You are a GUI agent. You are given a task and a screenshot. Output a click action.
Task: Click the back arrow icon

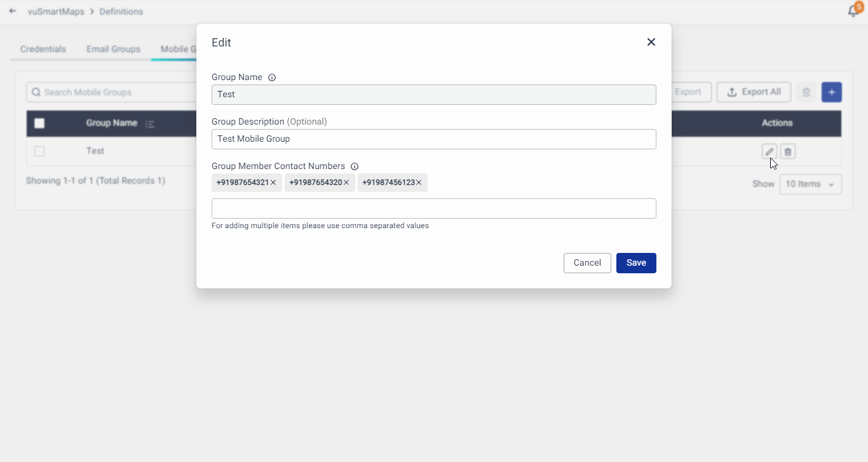pos(13,11)
